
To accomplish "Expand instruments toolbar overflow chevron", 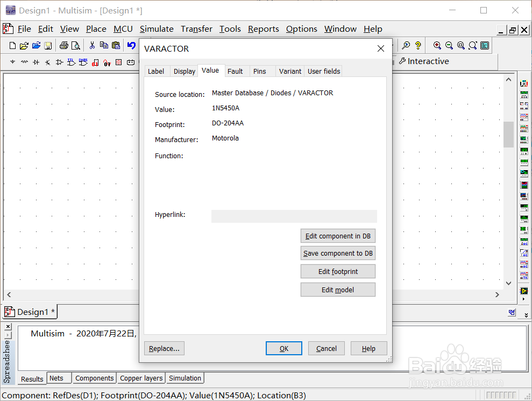I will [526, 315].
